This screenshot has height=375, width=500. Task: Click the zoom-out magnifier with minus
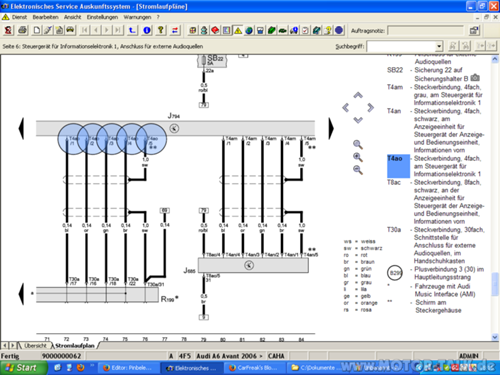click(x=358, y=170)
